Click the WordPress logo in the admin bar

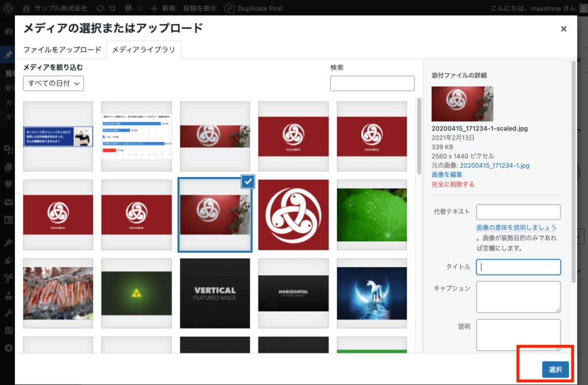coord(7,8)
